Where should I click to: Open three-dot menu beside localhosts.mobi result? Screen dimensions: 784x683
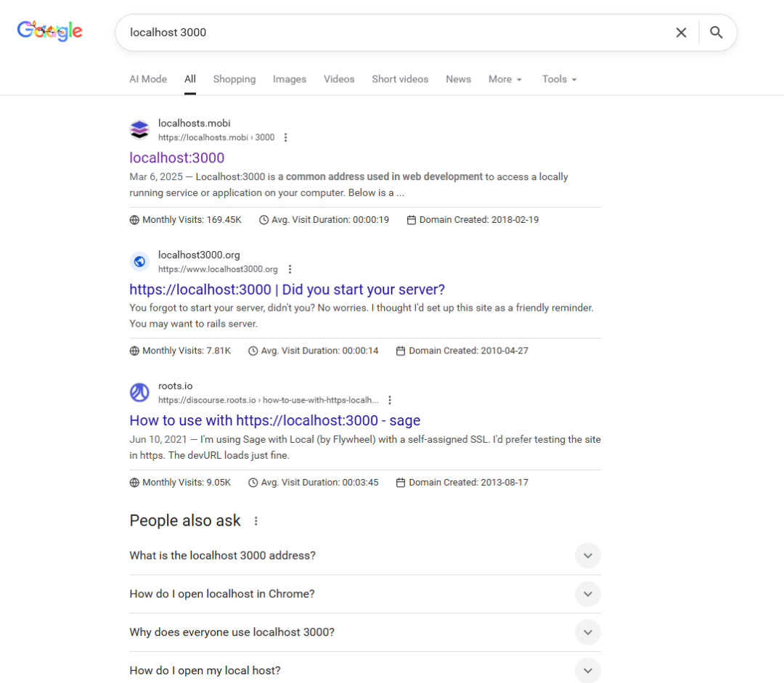pos(286,138)
